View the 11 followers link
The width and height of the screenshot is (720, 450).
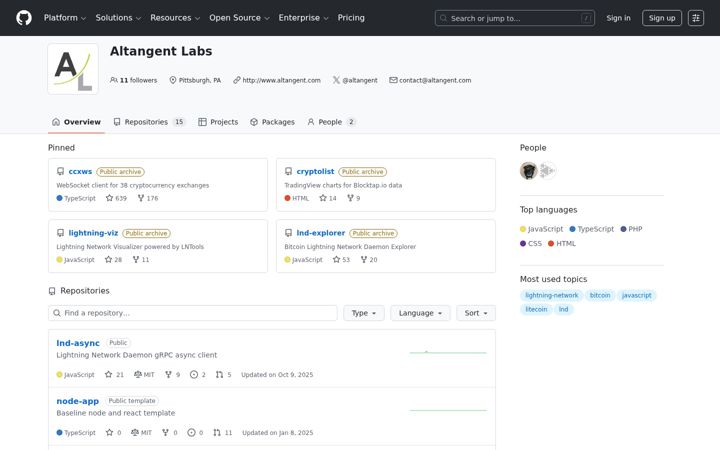tap(134, 80)
